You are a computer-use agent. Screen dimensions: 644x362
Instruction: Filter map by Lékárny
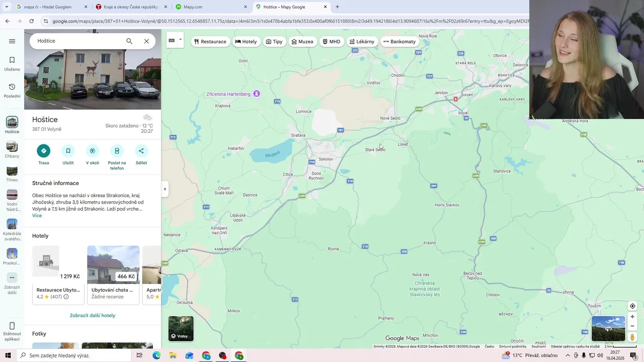(362, 42)
